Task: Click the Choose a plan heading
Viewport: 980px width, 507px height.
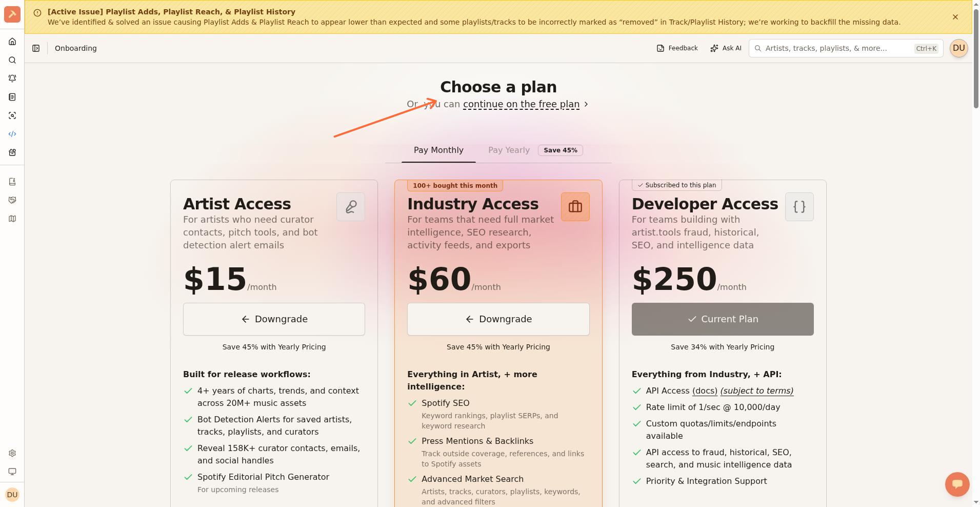Action: 498,87
